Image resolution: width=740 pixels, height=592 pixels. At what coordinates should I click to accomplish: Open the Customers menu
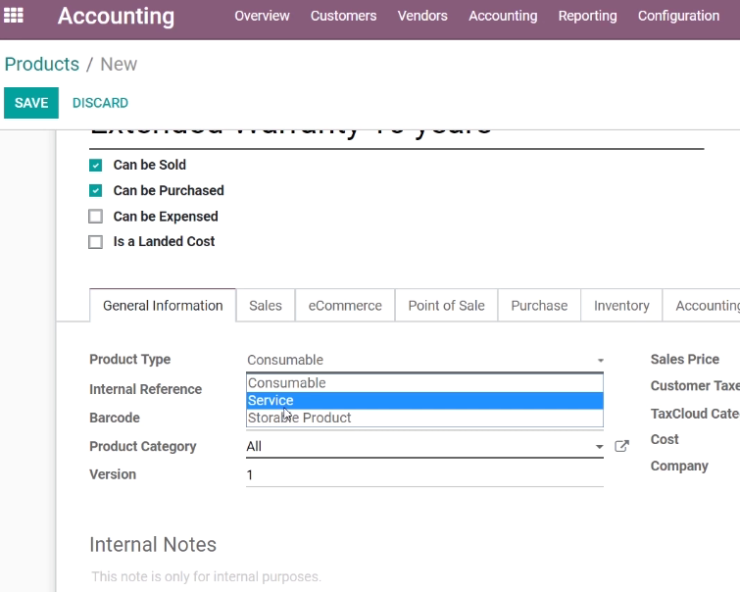pos(344,16)
